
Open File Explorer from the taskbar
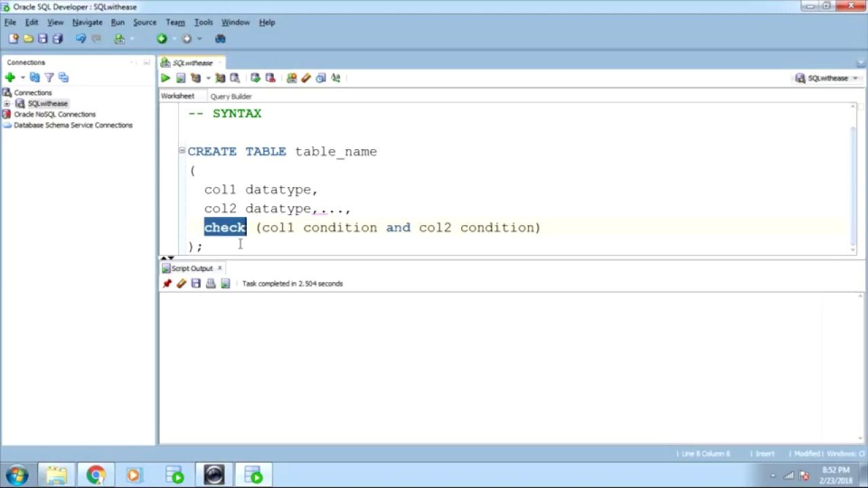(x=56, y=475)
